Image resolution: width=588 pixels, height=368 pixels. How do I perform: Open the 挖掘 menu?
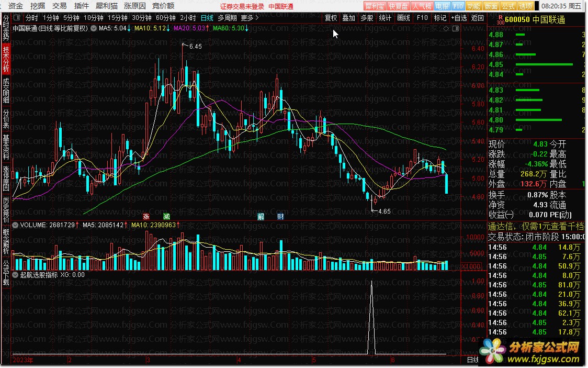(38, 6)
